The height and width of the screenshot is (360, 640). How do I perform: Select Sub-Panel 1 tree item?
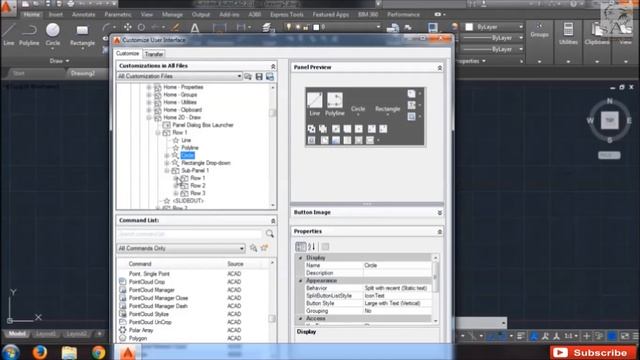195,171
